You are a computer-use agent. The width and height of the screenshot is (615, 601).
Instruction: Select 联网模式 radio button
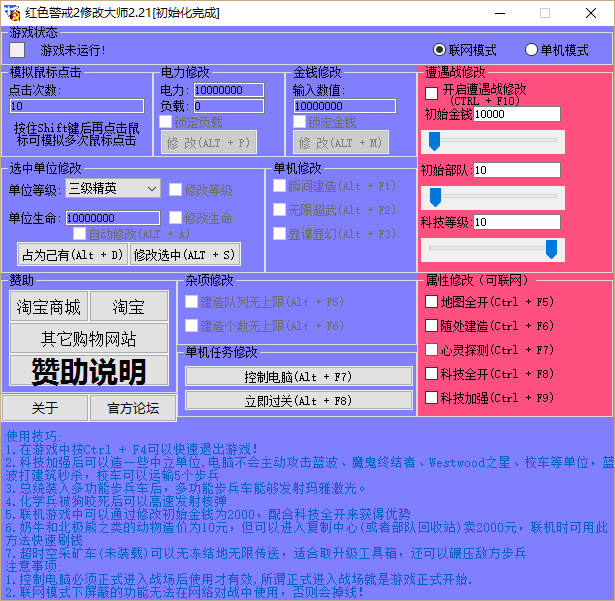440,50
